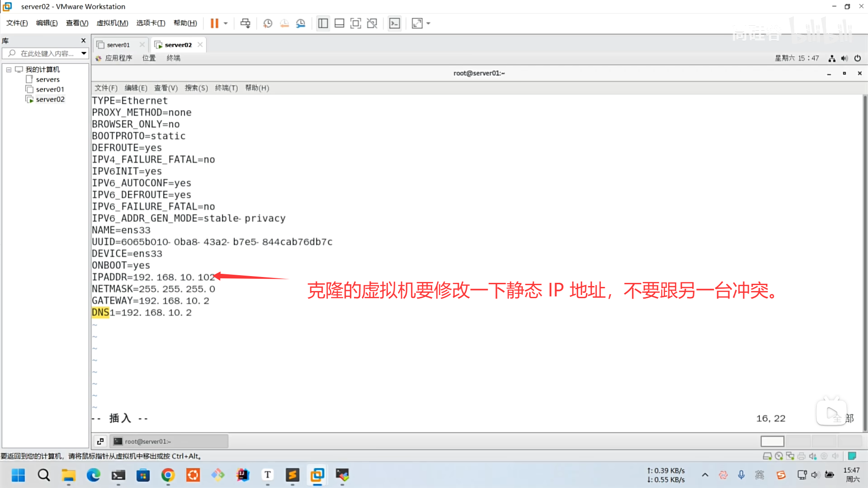Open the snapshot manager icon

301,23
